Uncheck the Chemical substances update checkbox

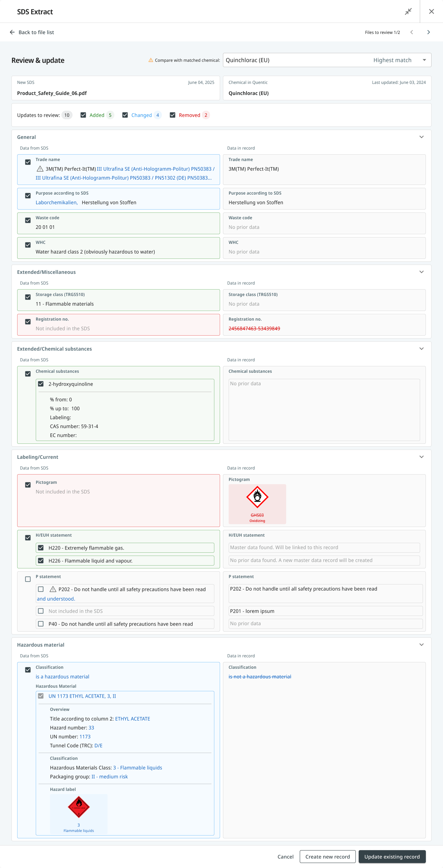28,374
